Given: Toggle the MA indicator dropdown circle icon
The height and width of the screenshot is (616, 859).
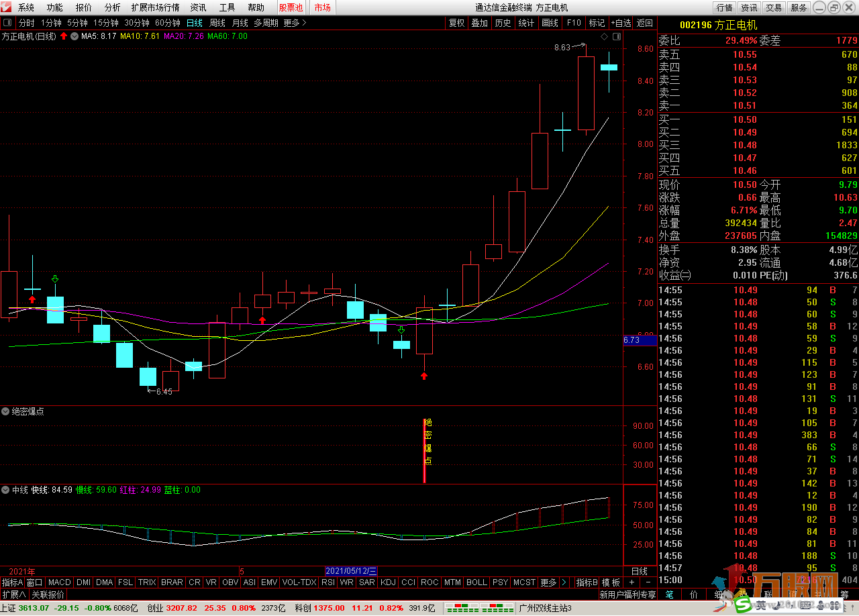Looking at the screenshot, I should [74, 36].
